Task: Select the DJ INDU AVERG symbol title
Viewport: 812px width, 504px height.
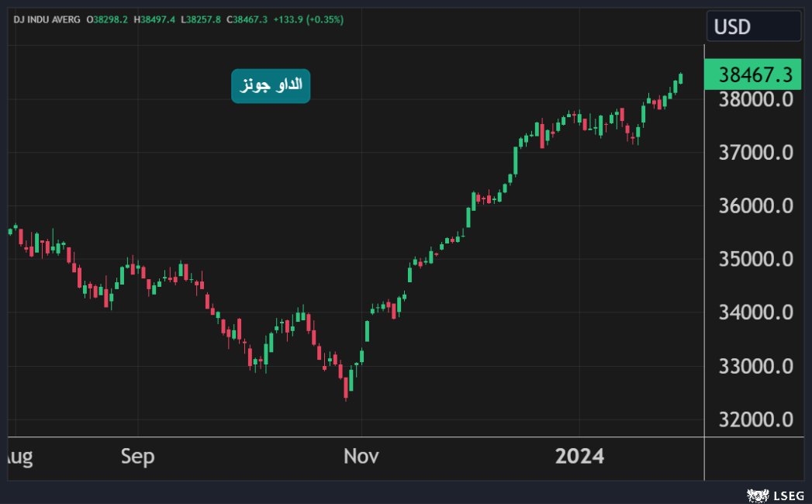Action: pos(47,19)
